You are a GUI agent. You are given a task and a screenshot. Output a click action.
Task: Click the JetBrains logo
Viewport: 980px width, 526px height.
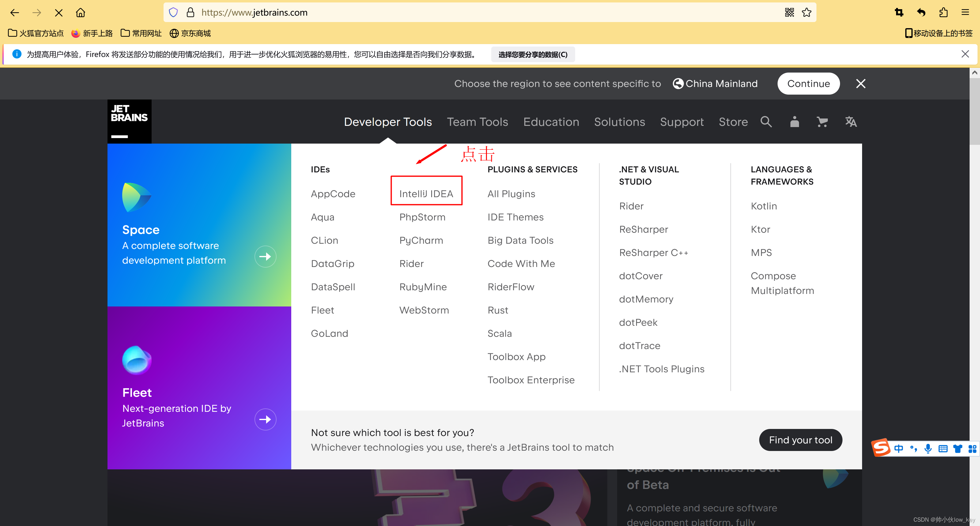click(129, 121)
